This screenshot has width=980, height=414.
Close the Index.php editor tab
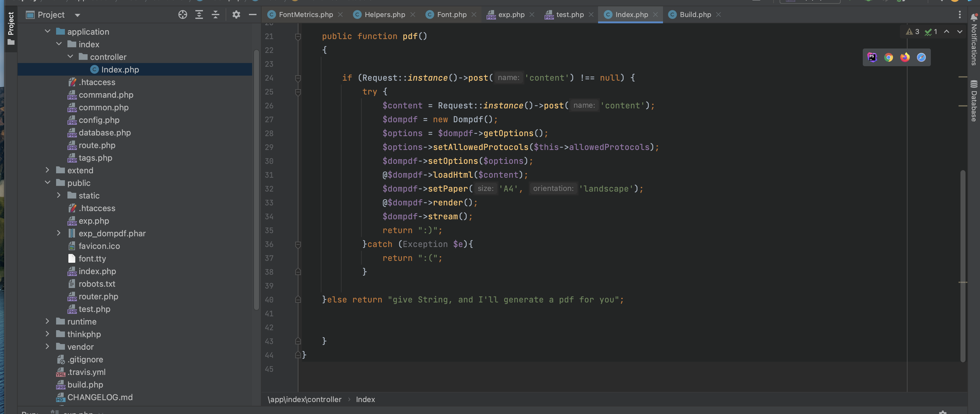tap(655, 14)
